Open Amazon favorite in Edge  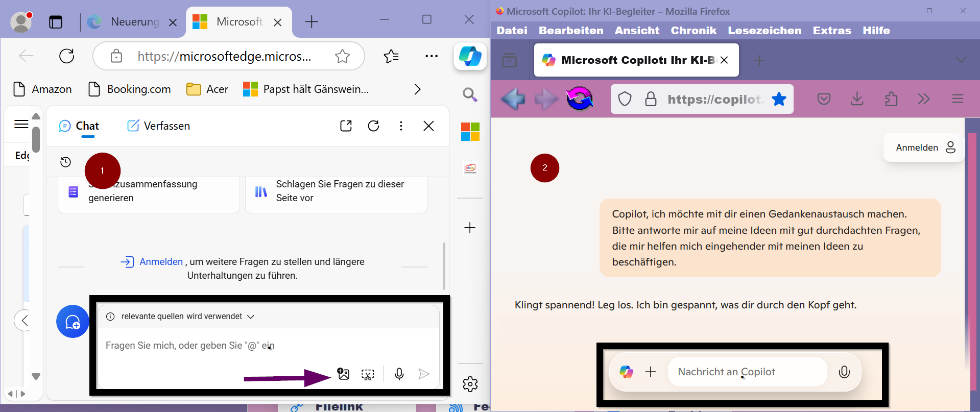(42, 89)
